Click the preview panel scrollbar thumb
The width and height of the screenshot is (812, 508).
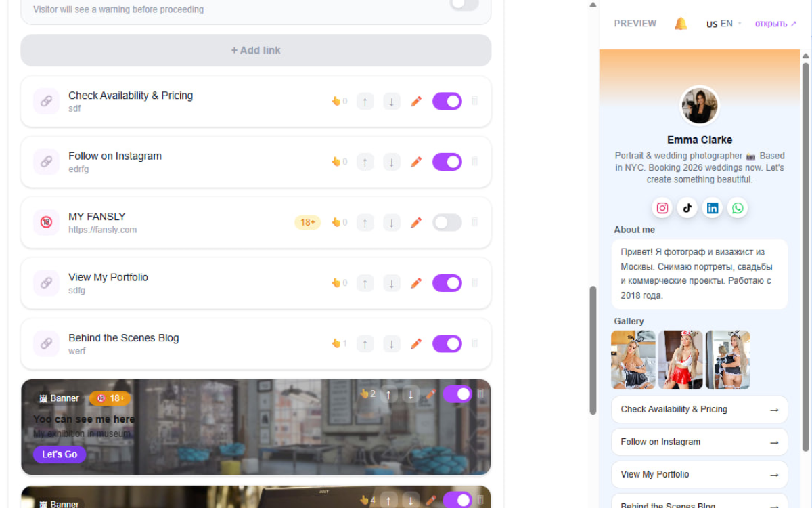tap(806, 257)
